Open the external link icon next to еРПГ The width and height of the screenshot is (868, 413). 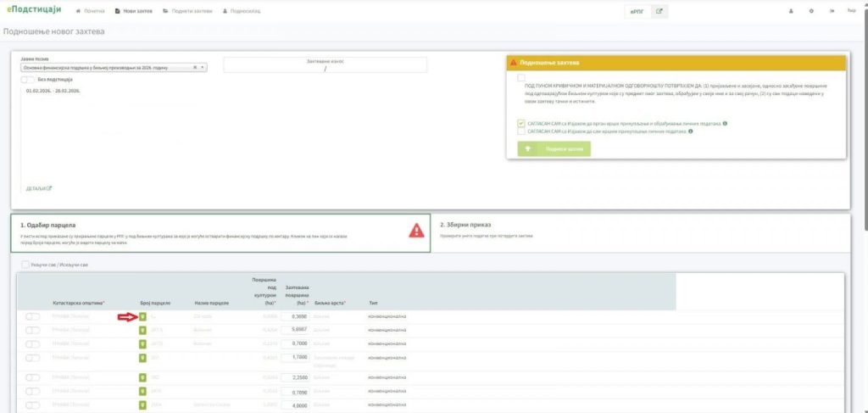[x=660, y=11]
